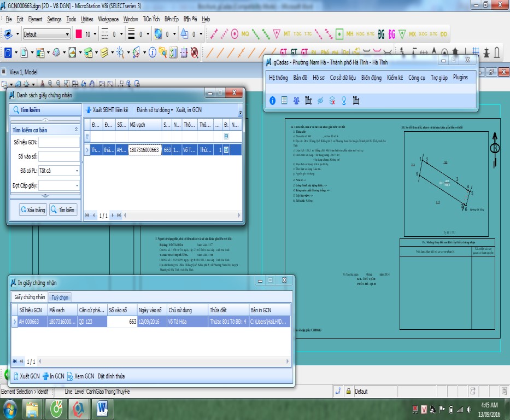Click the In GCN printer button

[x=54, y=376]
